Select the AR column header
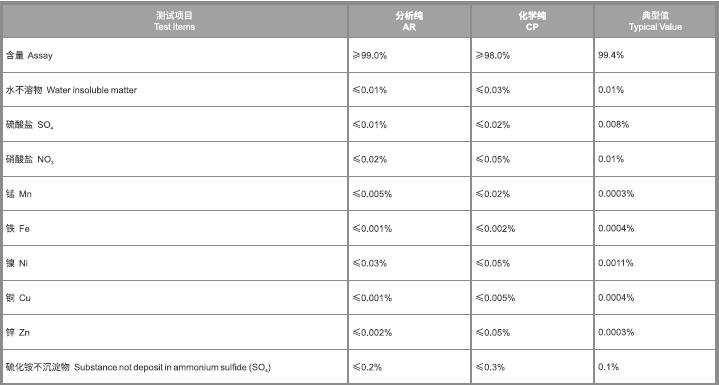The height and width of the screenshot is (385, 719). [409, 21]
